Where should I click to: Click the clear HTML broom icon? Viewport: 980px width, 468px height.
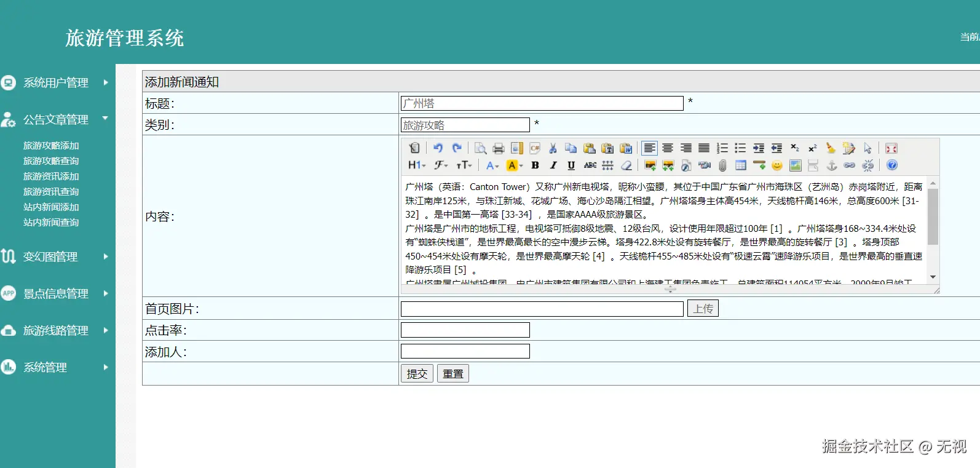pyautogui.click(x=831, y=148)
